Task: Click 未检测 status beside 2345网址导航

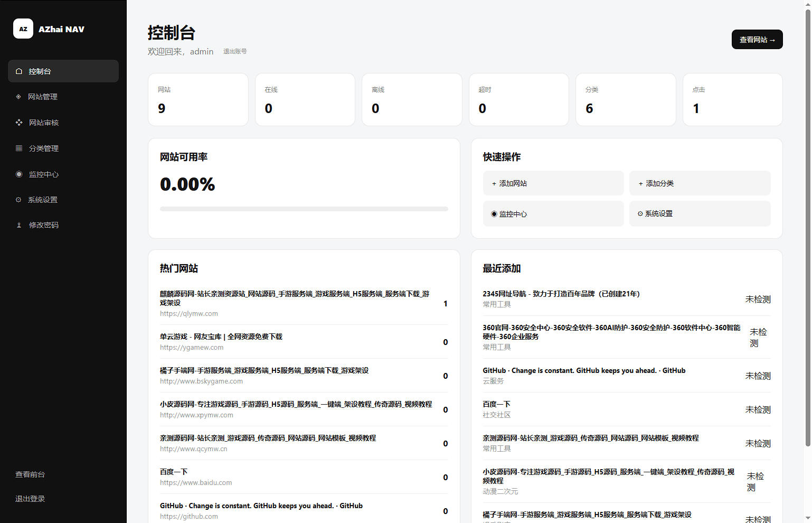Action: pyautogui.click(x=758, y=300)
